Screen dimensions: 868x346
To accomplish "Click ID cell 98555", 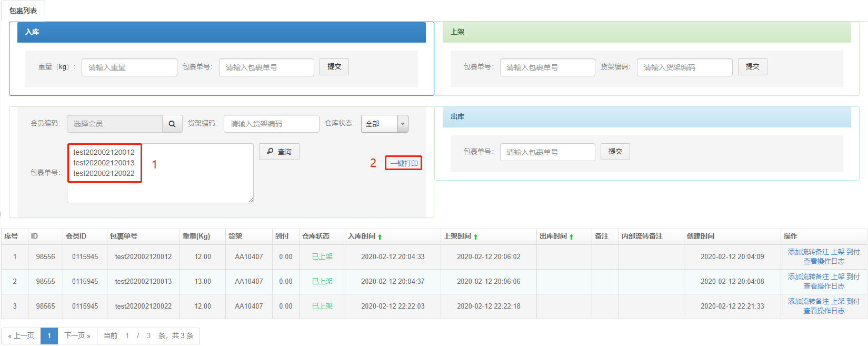I will click(x=45, y=282).
